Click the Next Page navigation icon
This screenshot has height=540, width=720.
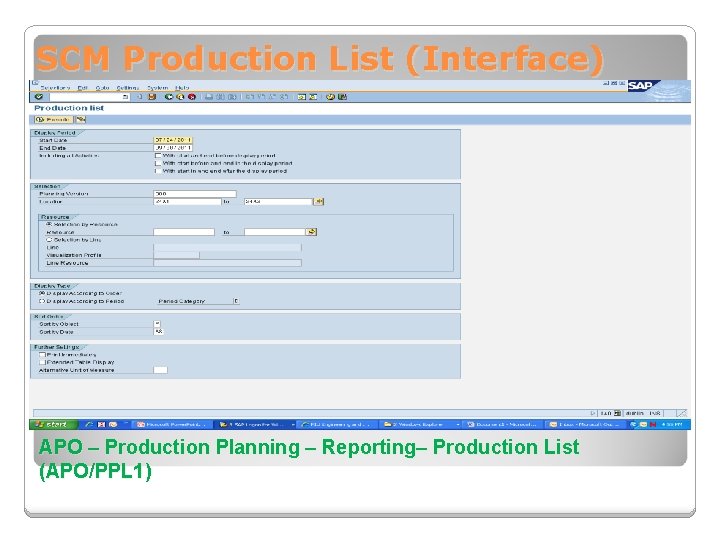pos(272,97)
